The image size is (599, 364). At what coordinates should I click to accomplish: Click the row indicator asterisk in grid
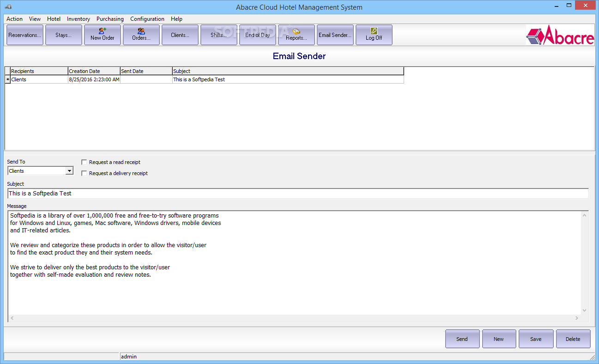pos(7,79)
